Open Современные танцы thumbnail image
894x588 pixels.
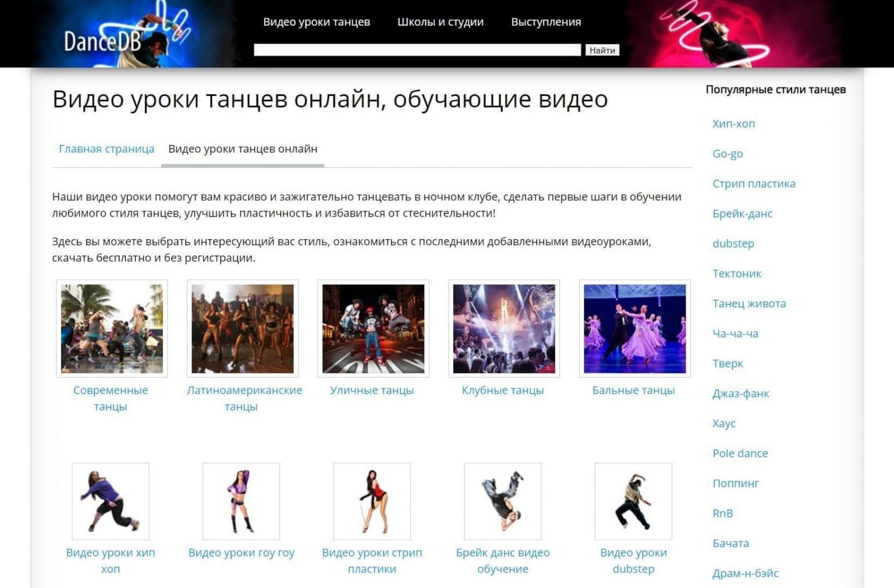pyautogui.click(x=112, y=329)
